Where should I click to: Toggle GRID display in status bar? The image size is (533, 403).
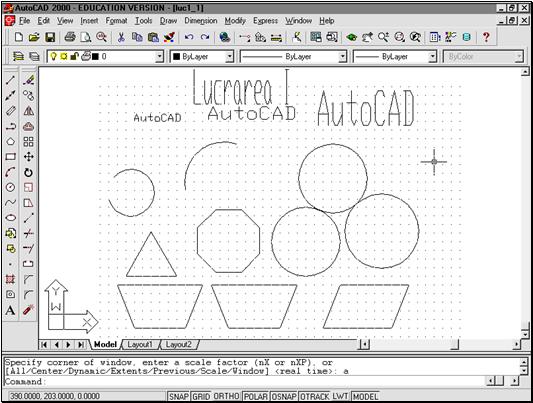[x=201, y=396]
